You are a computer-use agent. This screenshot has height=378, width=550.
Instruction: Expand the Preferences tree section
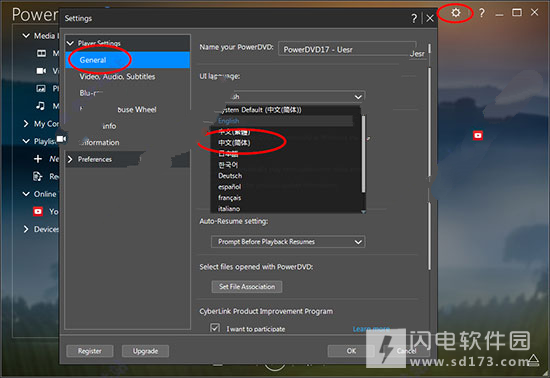70,159
